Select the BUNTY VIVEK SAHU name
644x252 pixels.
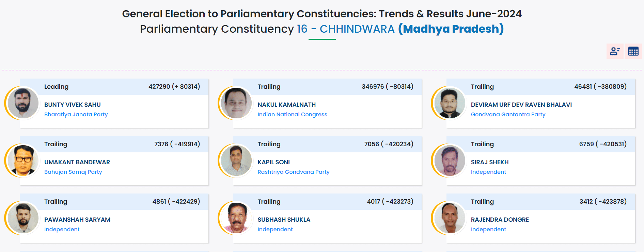(x=73, y=105)
